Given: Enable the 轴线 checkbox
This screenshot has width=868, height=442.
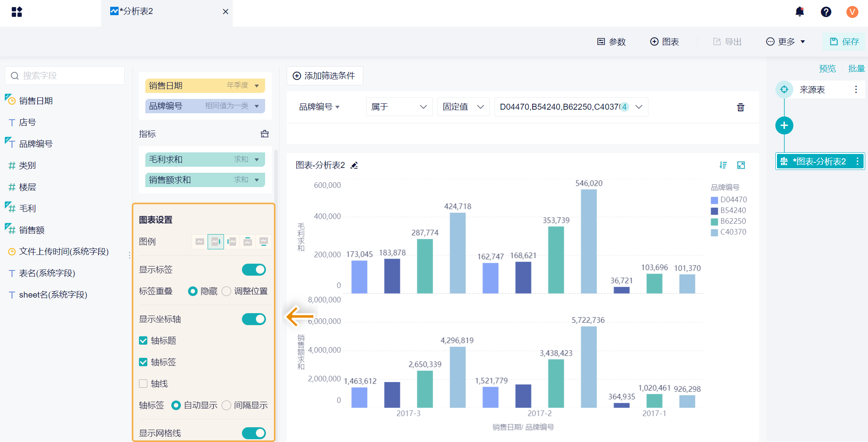Looking at the screenshot, I should click(143, 384).
